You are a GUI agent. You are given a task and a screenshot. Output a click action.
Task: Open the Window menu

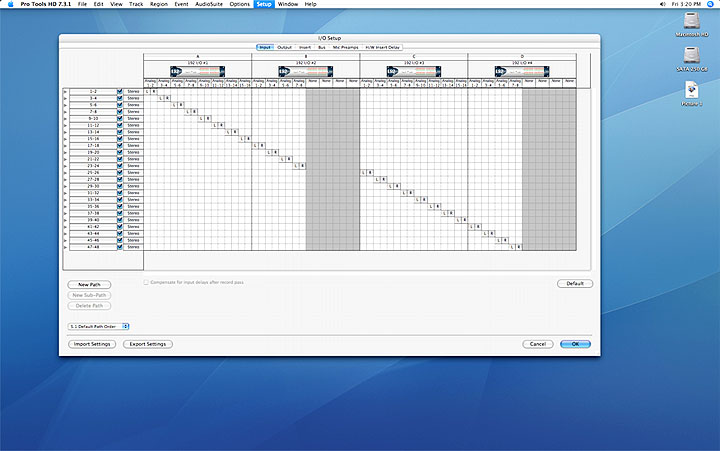point(288,4)
